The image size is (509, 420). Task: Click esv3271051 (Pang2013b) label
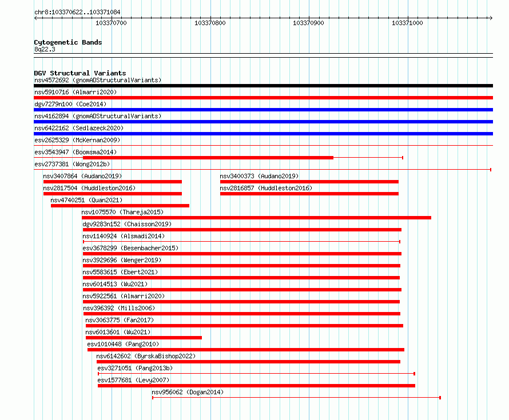coord(135,368)
